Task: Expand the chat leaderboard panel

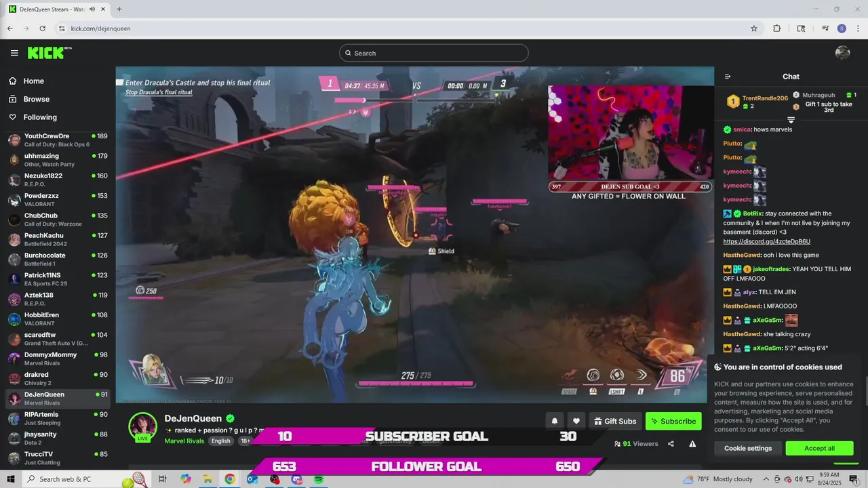Action: 791,120
